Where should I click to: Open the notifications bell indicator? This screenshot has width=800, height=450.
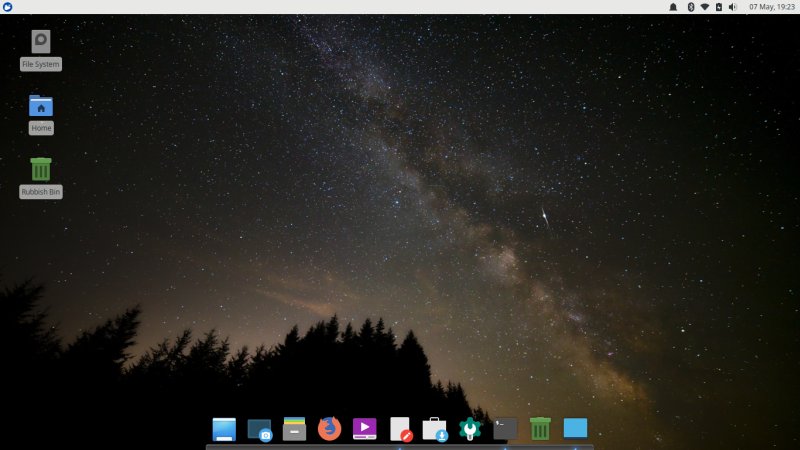pos(673,7)
